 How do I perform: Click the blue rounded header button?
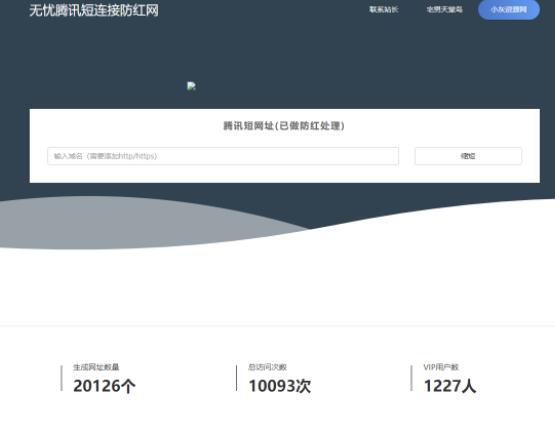tap(509, 10)
